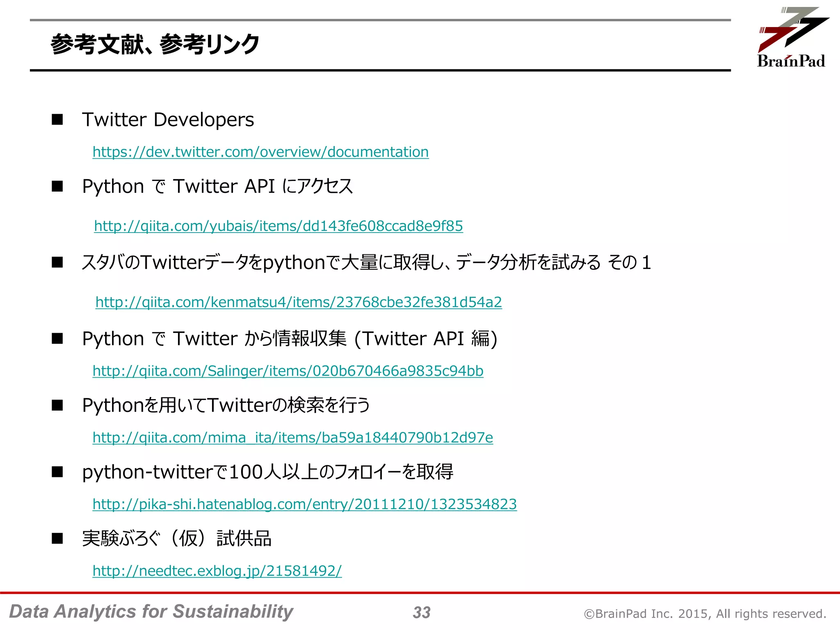The image size is (840, 630).
Task: Open the pika-shi.hatenablog.com entry link
Action: [305, 504]
